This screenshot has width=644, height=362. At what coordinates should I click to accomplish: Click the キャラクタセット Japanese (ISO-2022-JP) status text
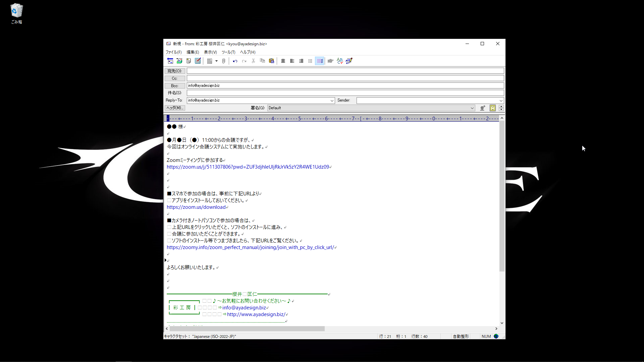point(200,337)
